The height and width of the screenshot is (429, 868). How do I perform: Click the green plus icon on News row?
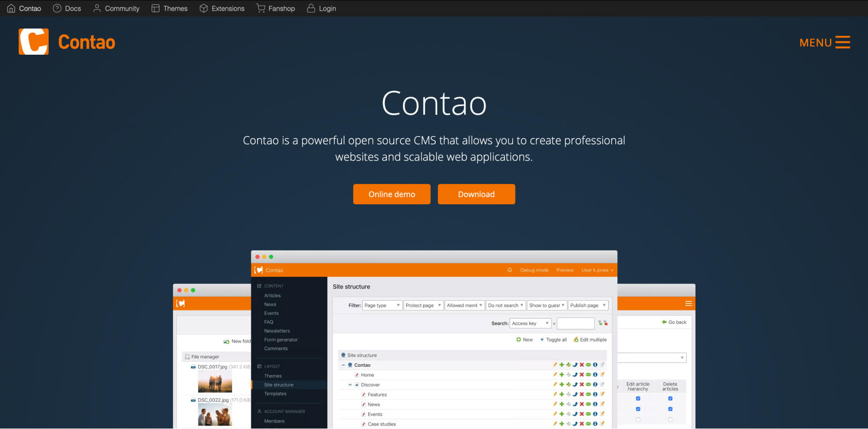(562, 404)
